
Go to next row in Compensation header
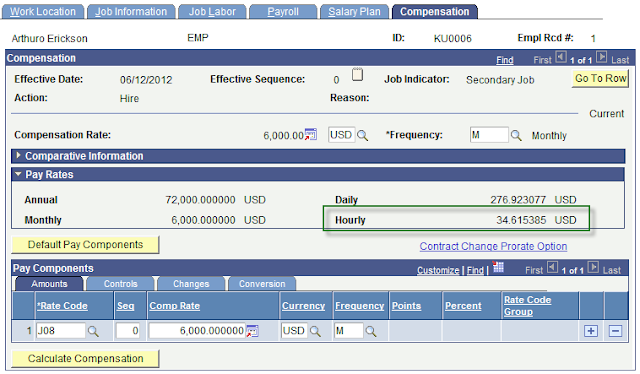click(x=601, y=57)
